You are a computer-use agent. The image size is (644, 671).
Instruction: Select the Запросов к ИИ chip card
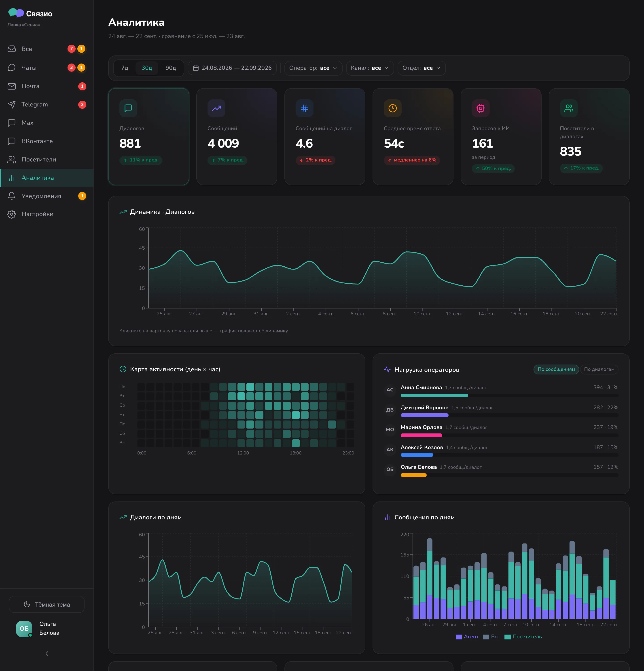pyautogui.click(x=501, y=137)
